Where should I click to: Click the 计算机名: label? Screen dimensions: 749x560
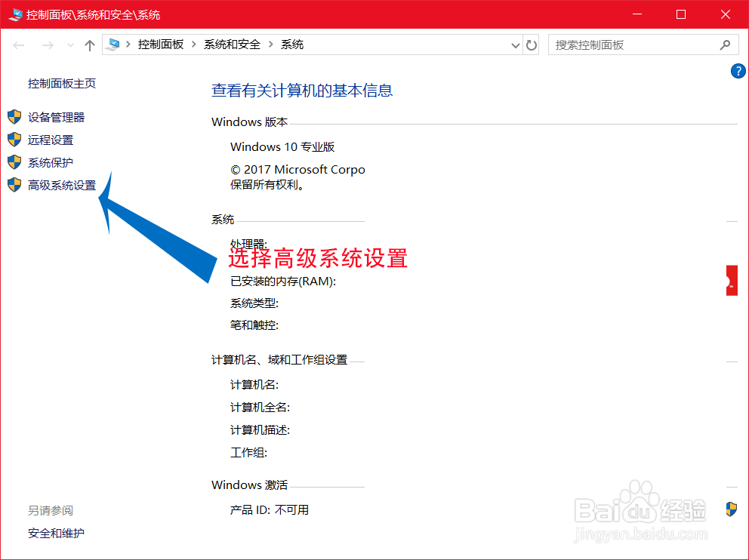click(x=254, y=385)
